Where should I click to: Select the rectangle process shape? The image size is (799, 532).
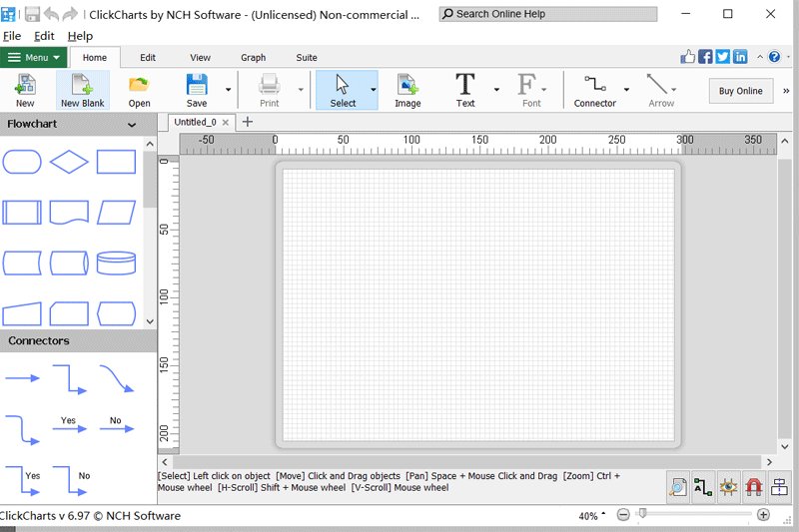coord(116,162)
